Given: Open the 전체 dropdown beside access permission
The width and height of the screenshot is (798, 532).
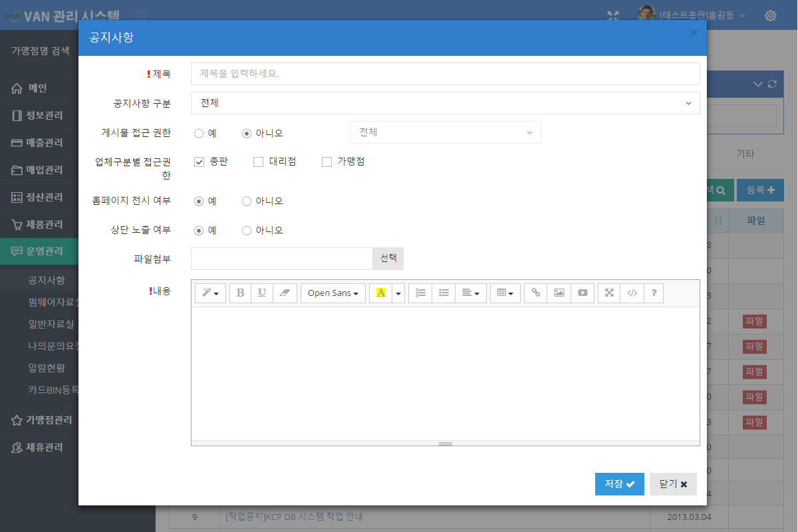Looking at the screenshot, I should [x=446, y=132].
